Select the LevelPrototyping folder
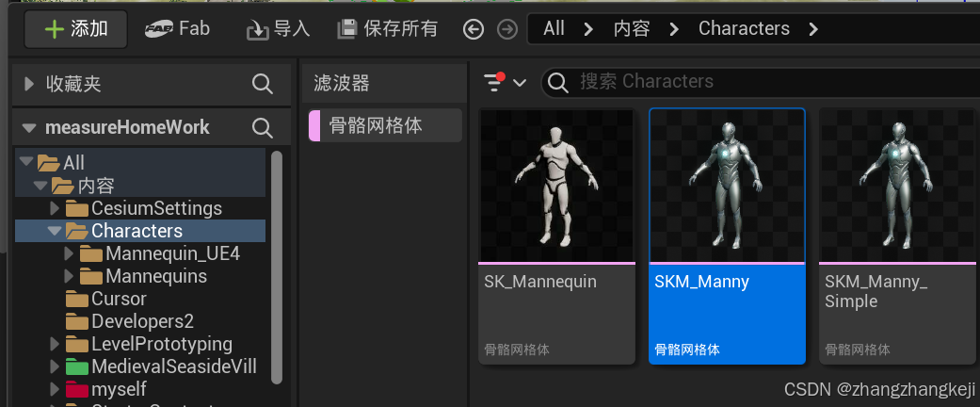Viewport: 980px width, 407px height. (150, 344)
